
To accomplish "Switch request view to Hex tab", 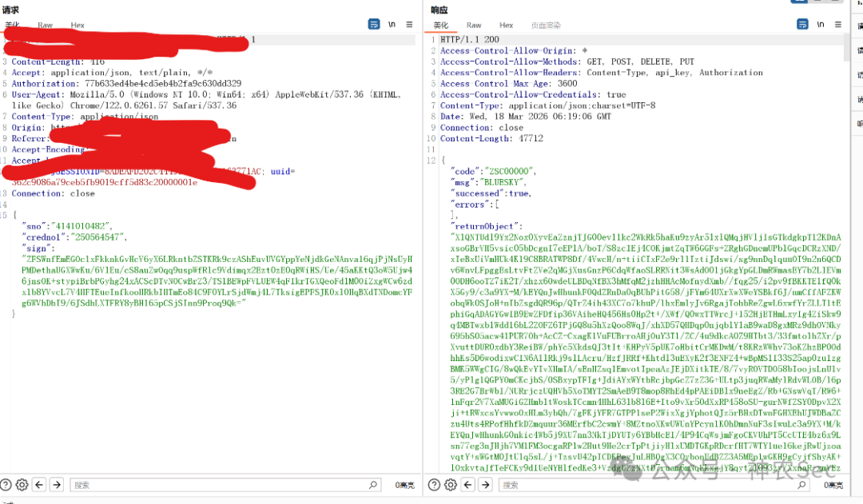I will pos(78,26).
